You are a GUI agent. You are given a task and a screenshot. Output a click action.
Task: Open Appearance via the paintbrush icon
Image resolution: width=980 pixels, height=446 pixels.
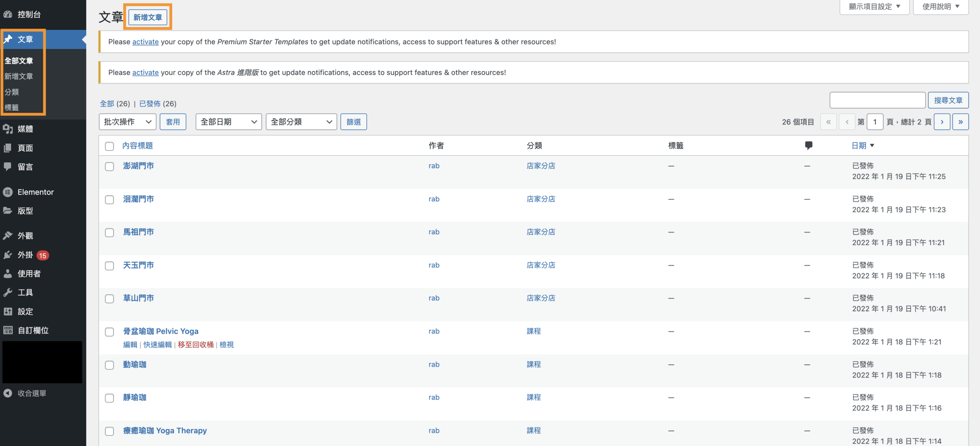pyautogui.click(x=8, y=236)
